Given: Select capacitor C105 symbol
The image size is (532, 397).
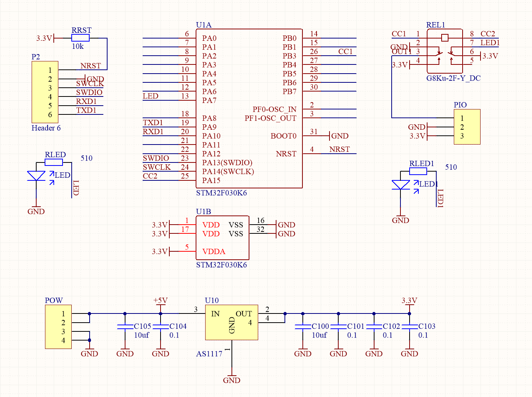Looking at the screenshot, I should tap(125, 326).
